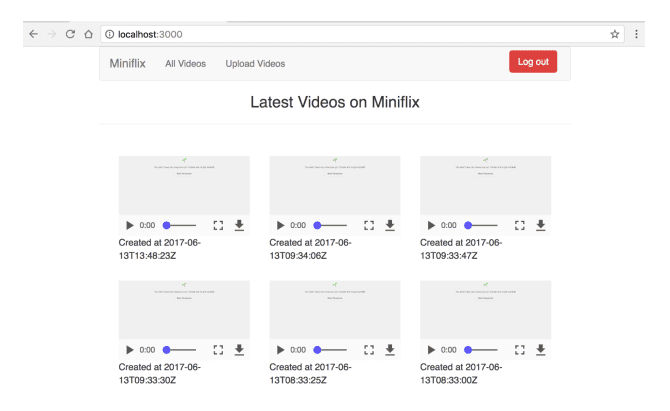
Task: Click text 'Created at 2017-06-13T09:34:06Z'
Action: 311,249
